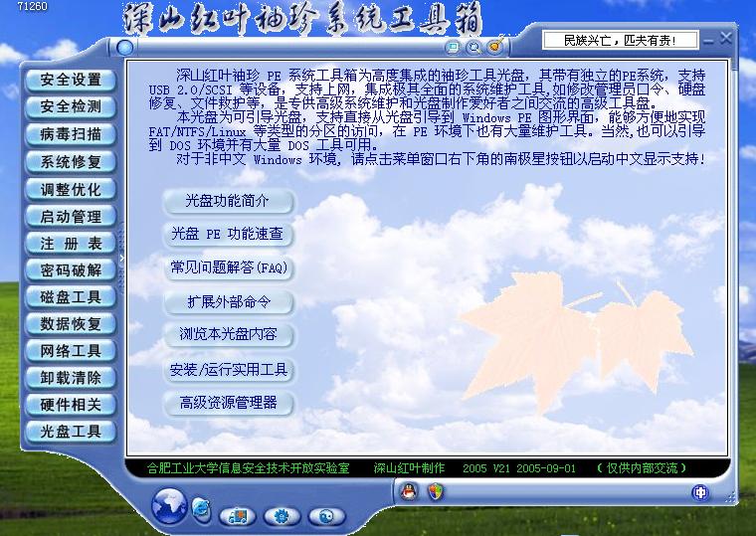756x536 pixels.
Task: Select the 硬件相关 sidebar button
Action: 71,405
